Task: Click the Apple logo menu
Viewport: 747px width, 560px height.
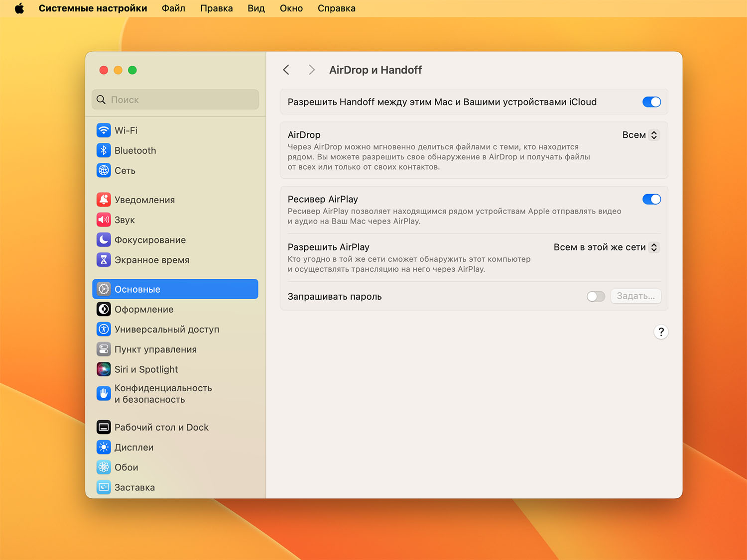Action: (x=19, y=8)
